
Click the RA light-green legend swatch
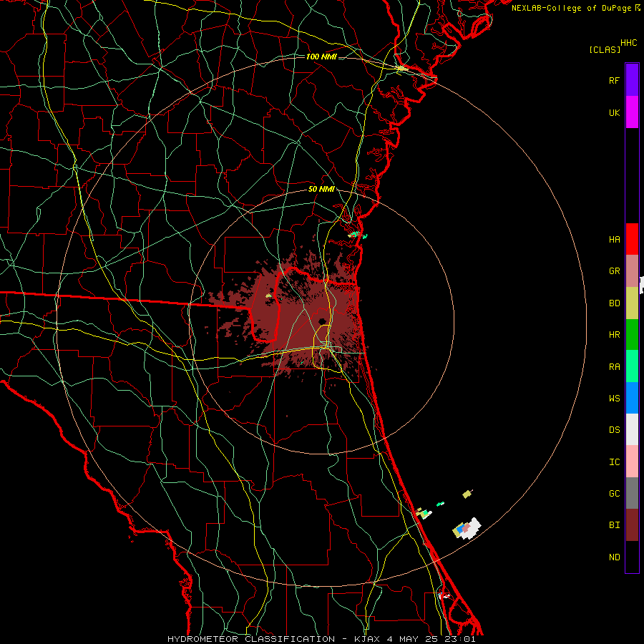(632, 366)
